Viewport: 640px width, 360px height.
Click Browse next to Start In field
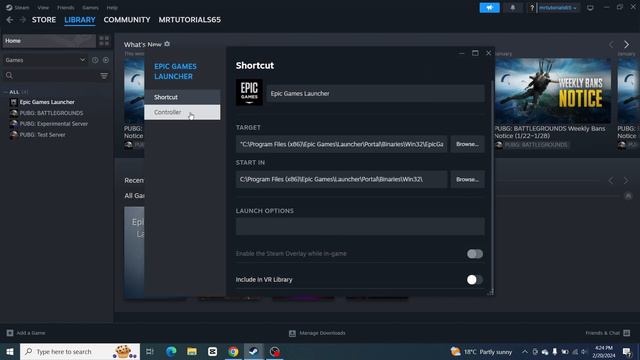click(467, 179)
